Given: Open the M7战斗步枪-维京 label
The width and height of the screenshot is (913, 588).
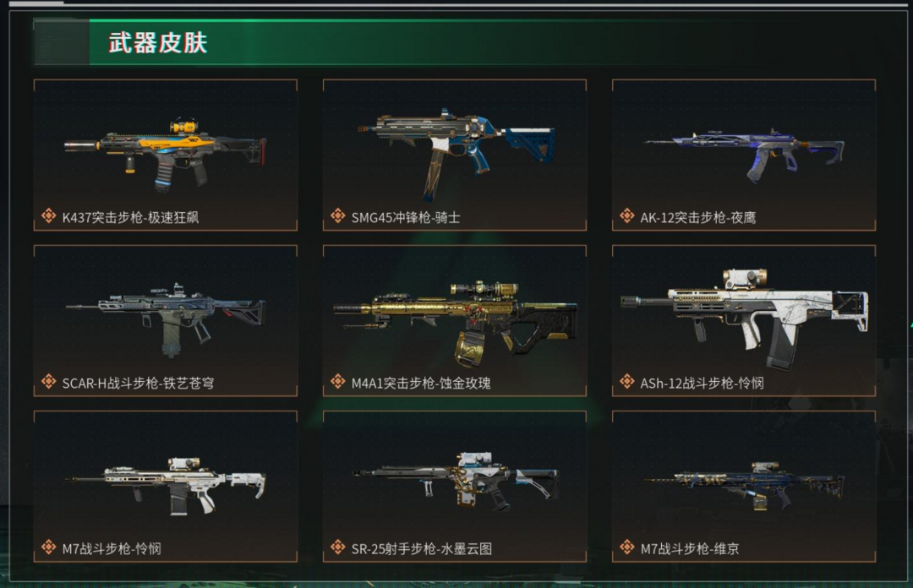Looking at the screenshot, I should (x=690, y=548).
